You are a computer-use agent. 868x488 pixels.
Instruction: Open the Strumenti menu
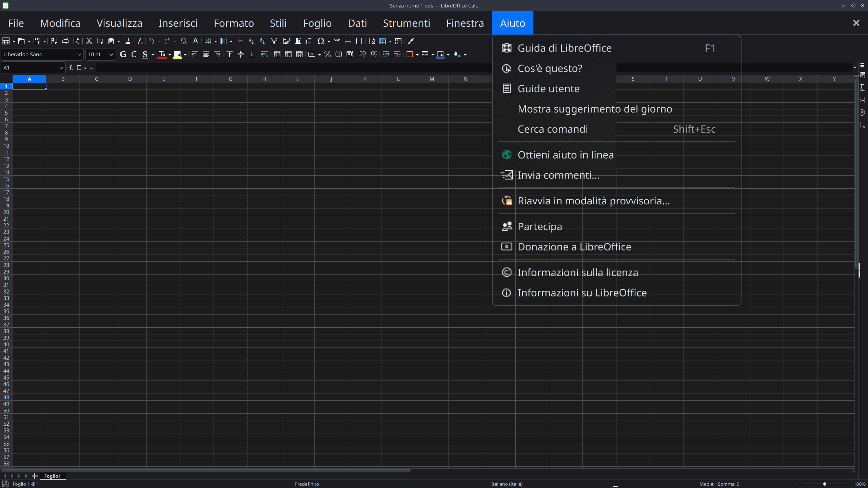point(406,23)
